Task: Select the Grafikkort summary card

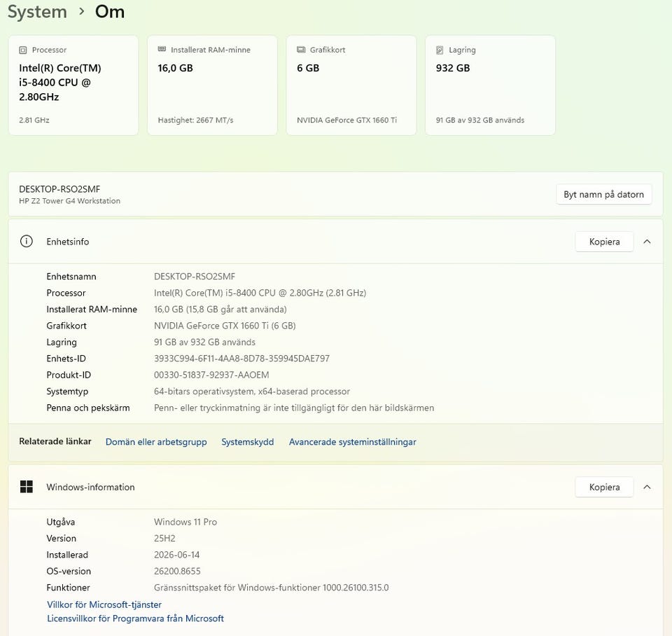Action: [351, 85]
